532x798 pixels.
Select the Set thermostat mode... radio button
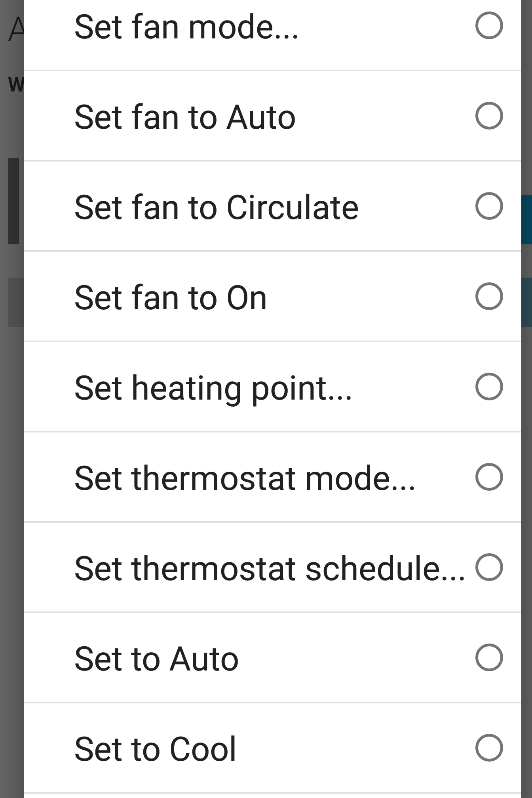(x=489, y=477)
